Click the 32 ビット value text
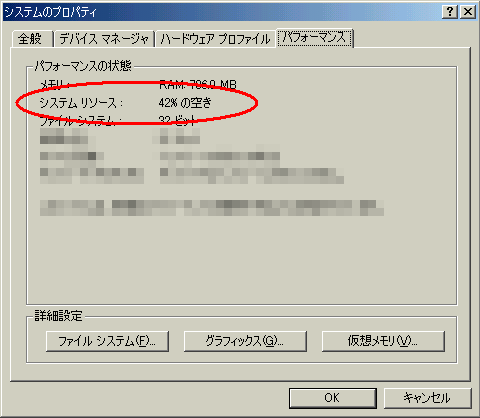Image resolution: width=480 pixels, height=418 pixels. click(x=177, y=121)
